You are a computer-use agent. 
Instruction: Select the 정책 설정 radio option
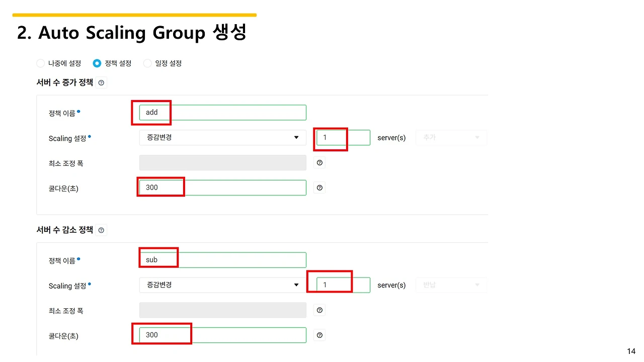click(97, 63)
